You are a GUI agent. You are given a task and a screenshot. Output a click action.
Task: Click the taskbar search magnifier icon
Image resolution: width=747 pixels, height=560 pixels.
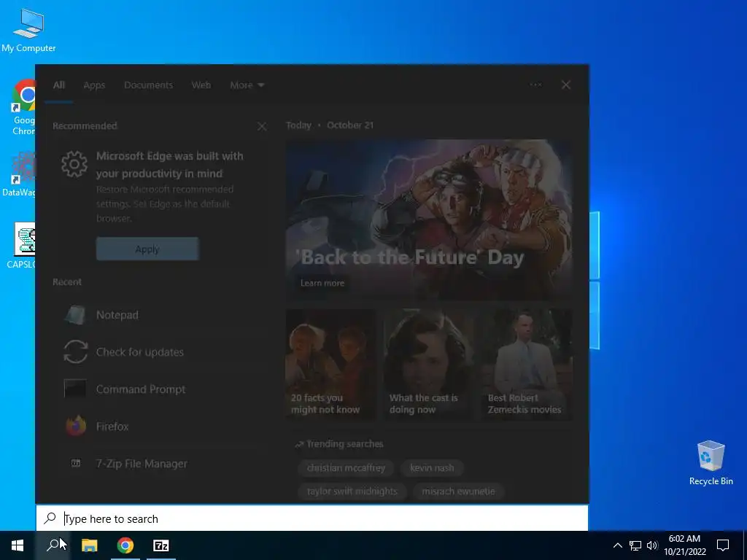tap(53, 545)
